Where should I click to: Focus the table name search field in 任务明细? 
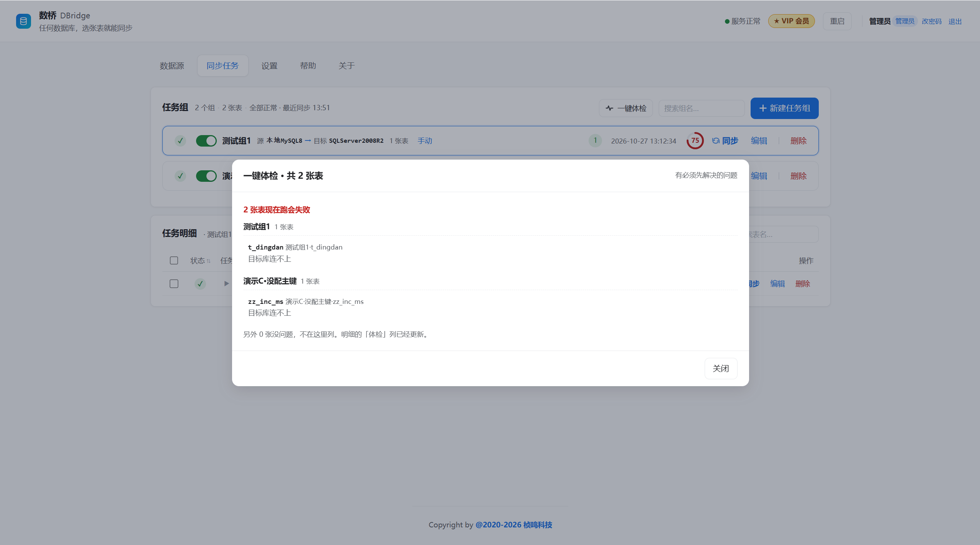pos(783,234)
